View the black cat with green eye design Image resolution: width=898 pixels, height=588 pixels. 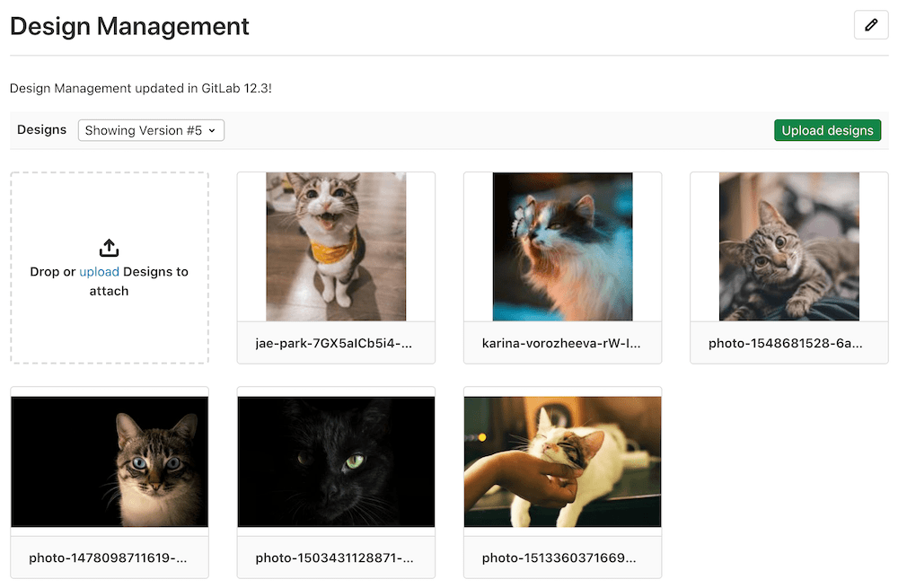tap(336, 461)
